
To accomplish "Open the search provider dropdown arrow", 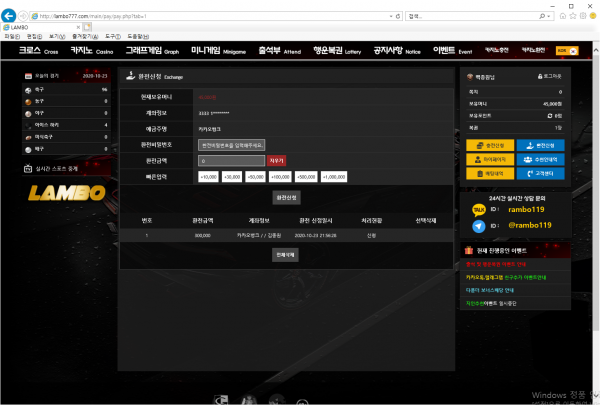I will point(549,16).
